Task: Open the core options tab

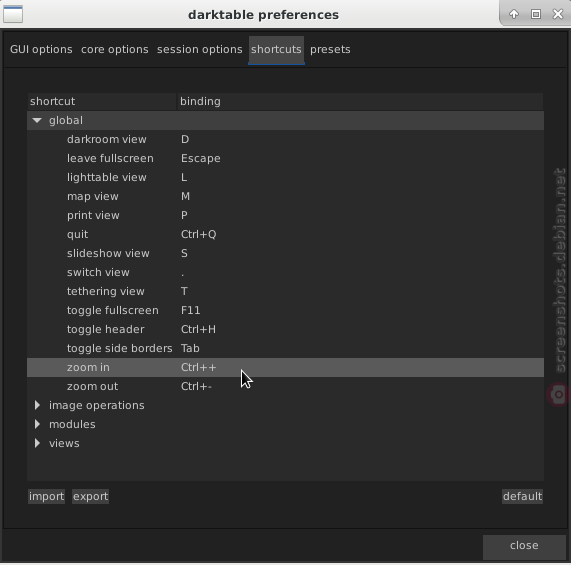Action: tap(115, 50)
